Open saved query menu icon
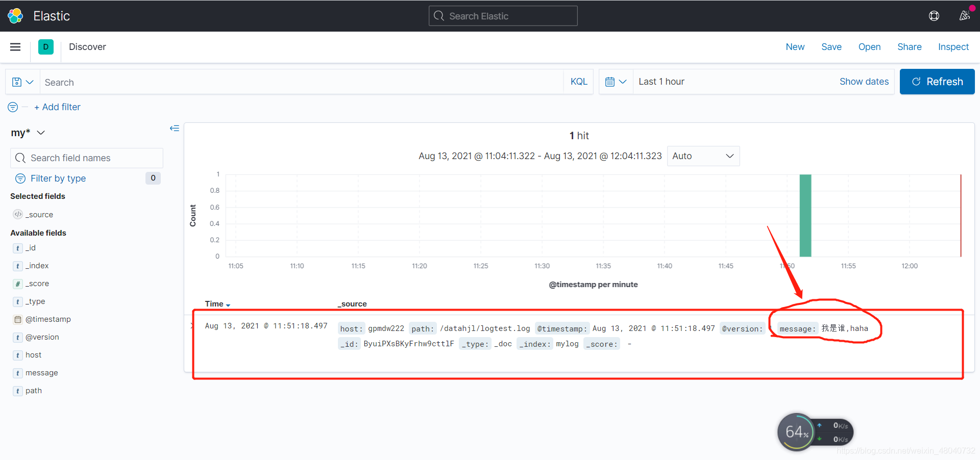The height and width of the screenshot is (460, 980). coord(22,82)
